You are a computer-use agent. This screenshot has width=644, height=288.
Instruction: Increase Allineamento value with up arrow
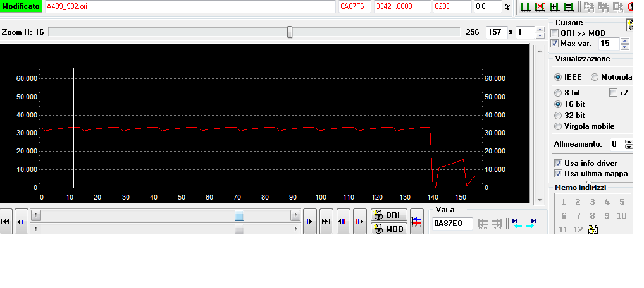(629, 141)
